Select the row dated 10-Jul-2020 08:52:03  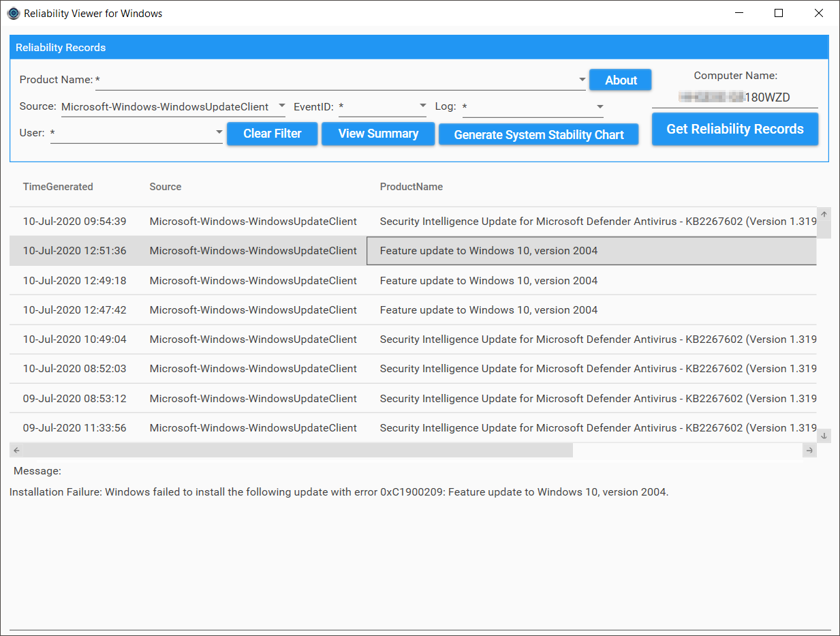tap(413, 369)
